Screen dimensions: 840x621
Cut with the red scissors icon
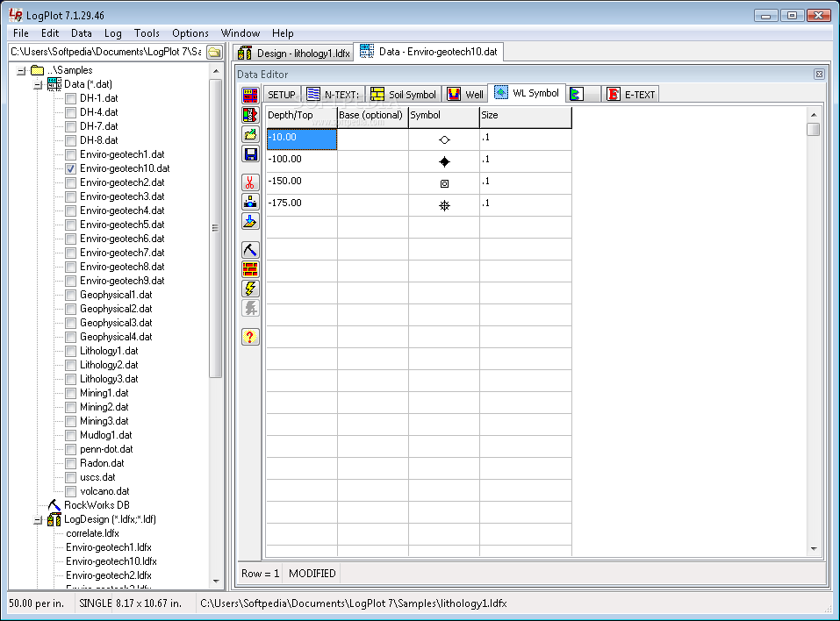click(x=250, y=182)
